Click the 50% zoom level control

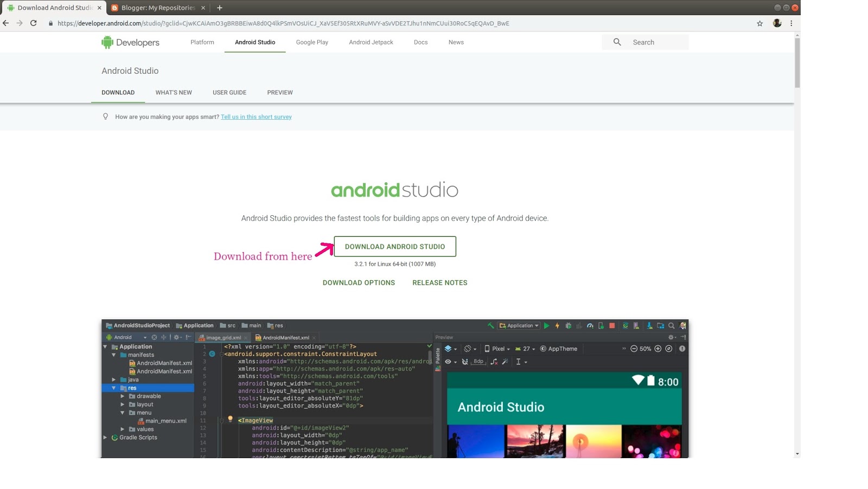tap(645, 349)
